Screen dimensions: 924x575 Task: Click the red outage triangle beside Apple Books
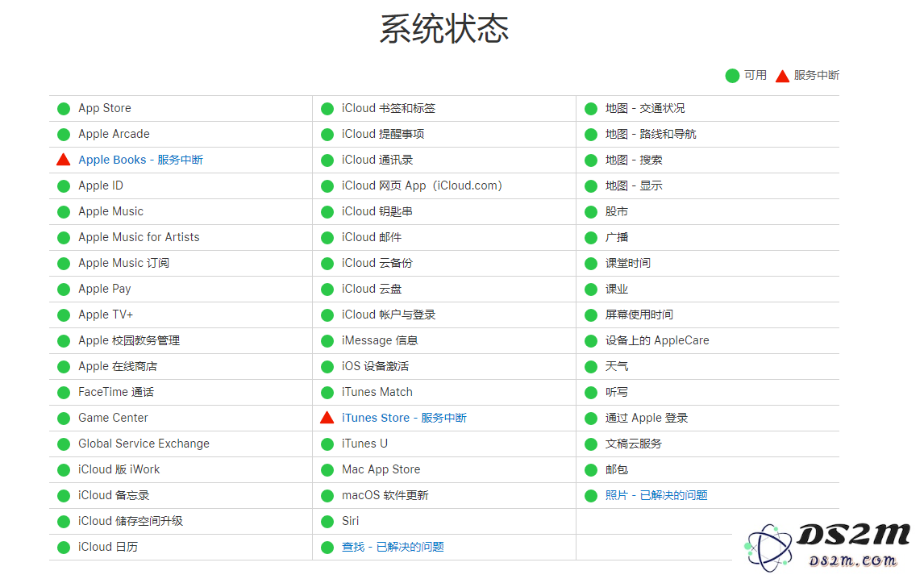click(x=64, y=159)
